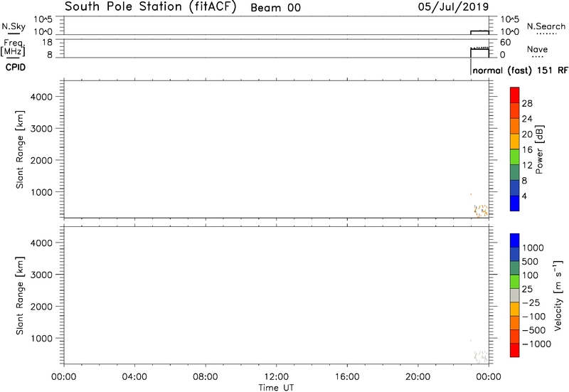569x392 pixels.
Task: Click the blue top segment of Velocity colorbar
Action: click(x=514, y=240)
